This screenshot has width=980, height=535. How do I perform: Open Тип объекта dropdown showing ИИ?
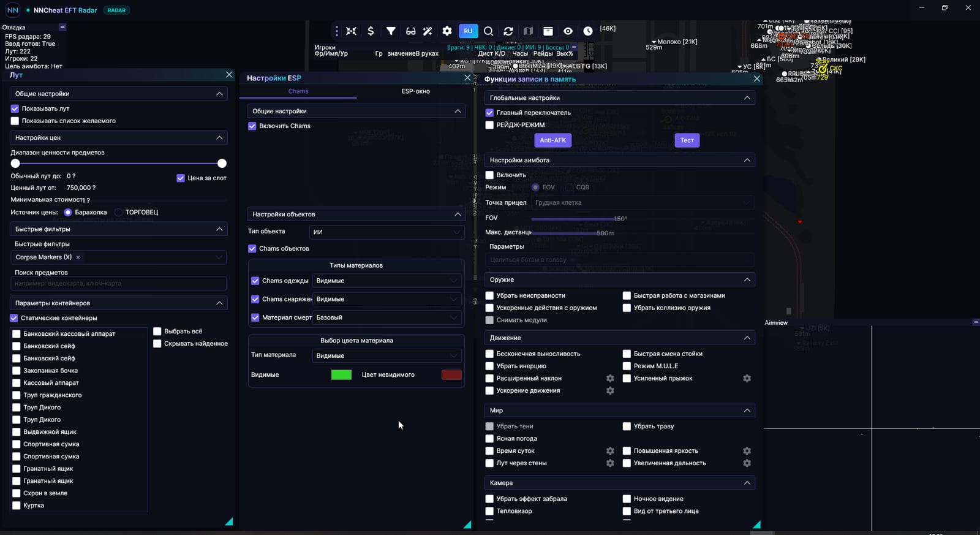(386, 232)
